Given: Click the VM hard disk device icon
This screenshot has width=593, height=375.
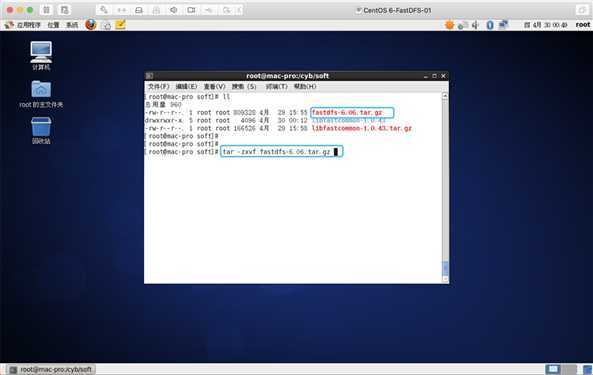Looking at the screenshot, I should click(x=139, y=10).
